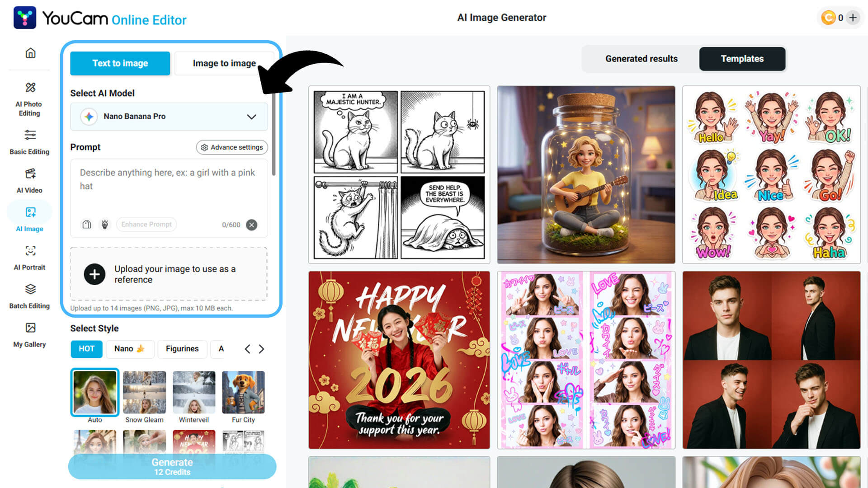Image resolution: width=868 pixels, height=488 pixels.
Task: Click the Generate button
Action: tap(172, 466)
